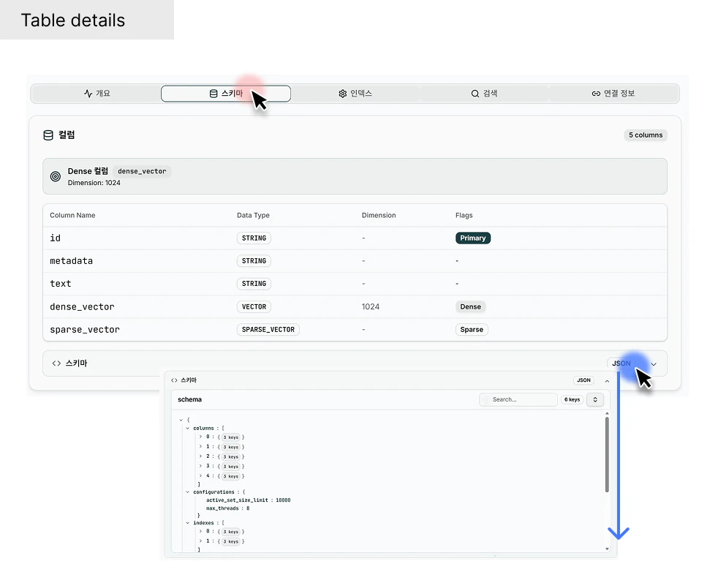Expand node 0 under columns

tap(200, 437)
